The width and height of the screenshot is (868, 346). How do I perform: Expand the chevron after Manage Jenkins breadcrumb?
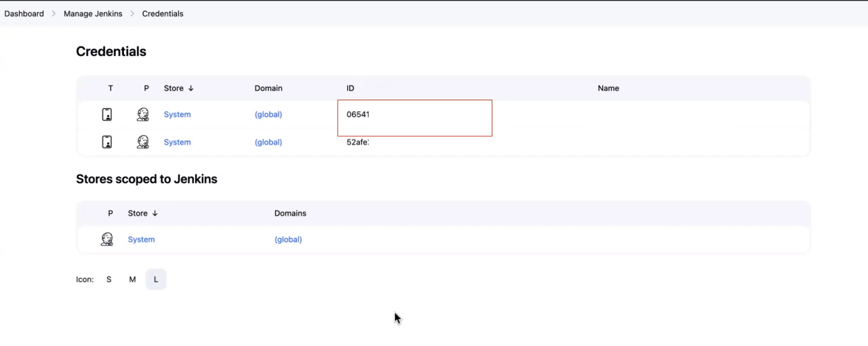pyautogui.click(x=132, y=13)
